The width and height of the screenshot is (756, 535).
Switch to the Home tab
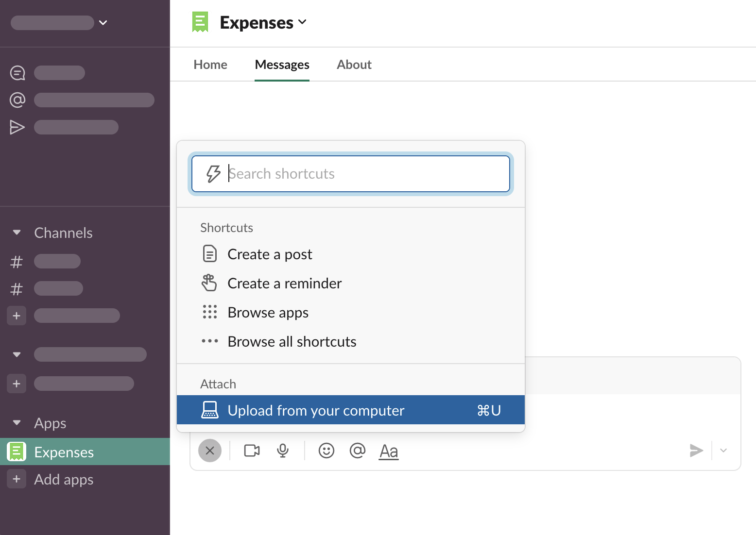click(x=210, y=65)
